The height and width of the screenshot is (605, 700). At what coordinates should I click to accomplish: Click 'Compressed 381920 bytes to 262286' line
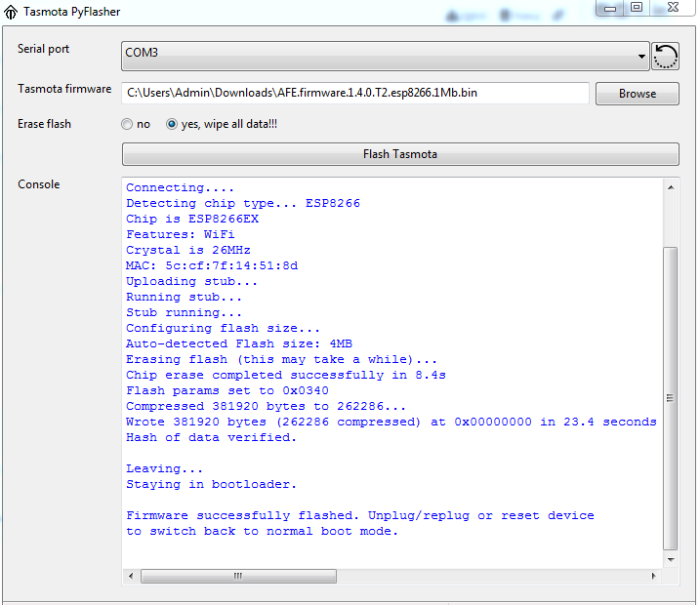267,407
